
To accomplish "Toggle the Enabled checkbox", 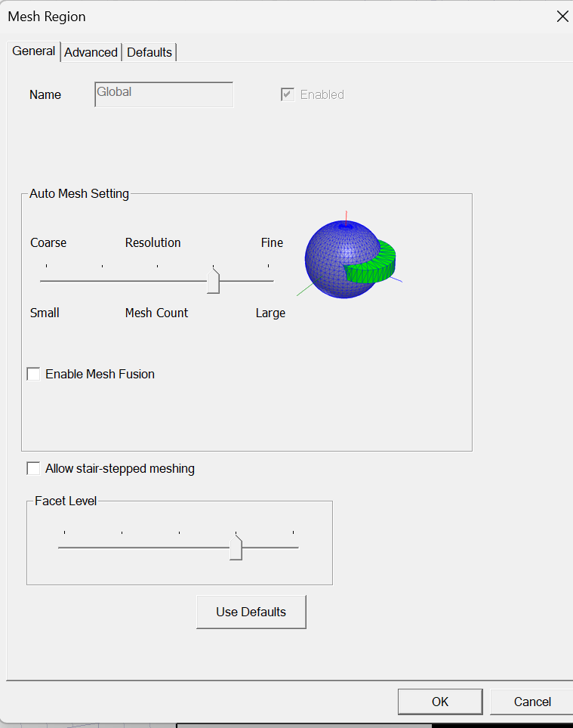I will pyautogui.click(x=288, y=94).
